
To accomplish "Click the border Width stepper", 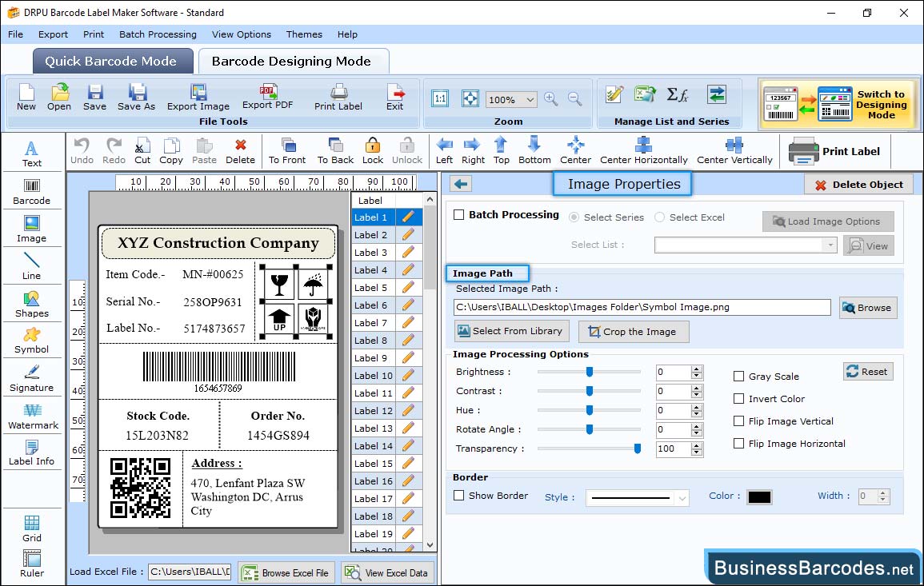I will pyautogui.click(x=882, y=496).
